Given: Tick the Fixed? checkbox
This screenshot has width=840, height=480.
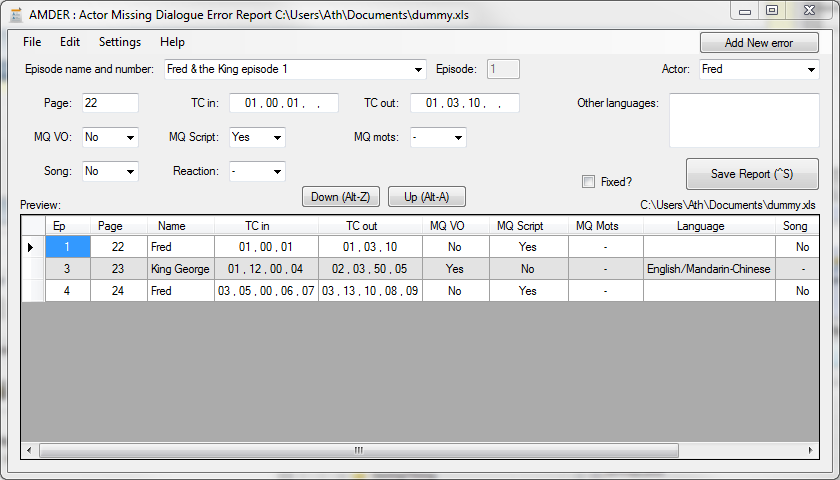Looking at the screenshot, I should (588, 182).
